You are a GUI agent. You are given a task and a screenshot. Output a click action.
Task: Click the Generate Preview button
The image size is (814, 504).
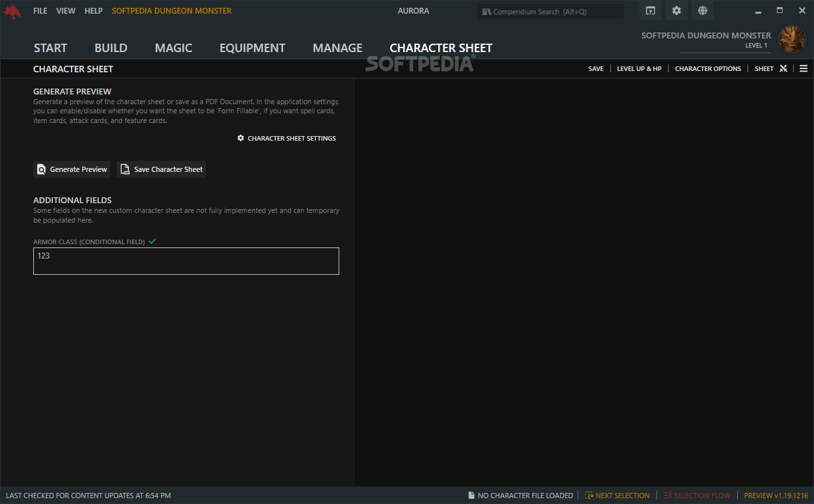[x=72, y=169]
